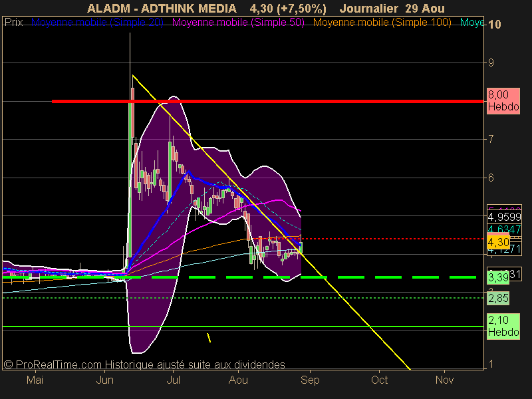Click the Jul label on time axis
The width and height of the screenshot is (532, 399).
[x=174, y=380]
